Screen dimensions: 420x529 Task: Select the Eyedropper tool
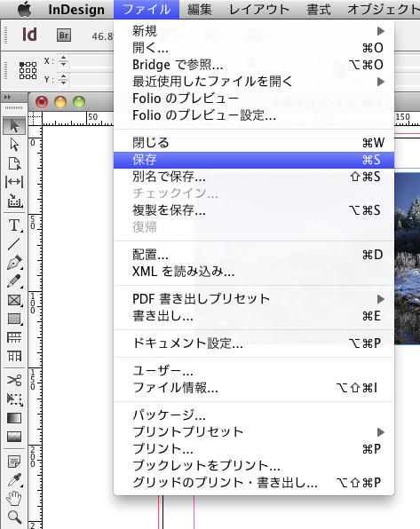tap(14, 480)
